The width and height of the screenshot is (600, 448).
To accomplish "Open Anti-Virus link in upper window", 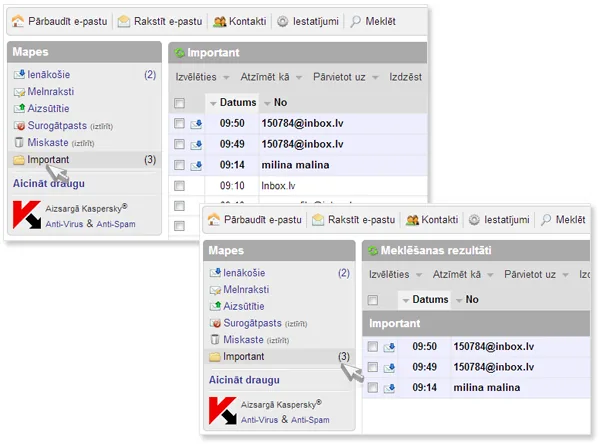I will 64,224.
